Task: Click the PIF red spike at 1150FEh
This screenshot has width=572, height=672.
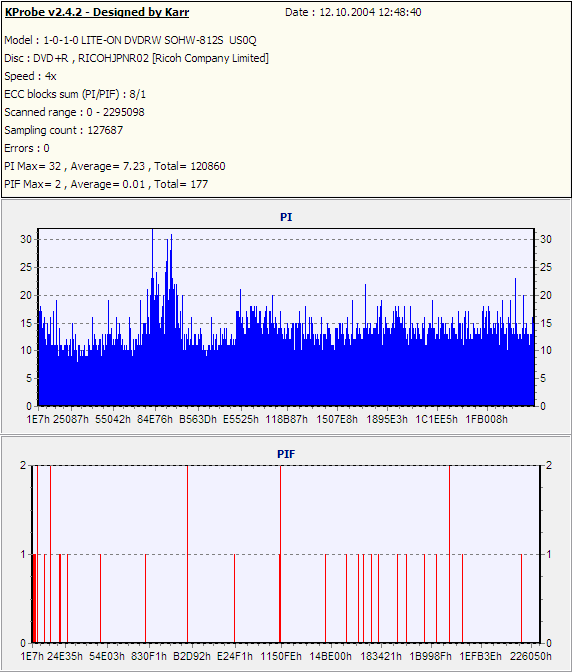Action: pyautogui.click(x=280, y=554)
